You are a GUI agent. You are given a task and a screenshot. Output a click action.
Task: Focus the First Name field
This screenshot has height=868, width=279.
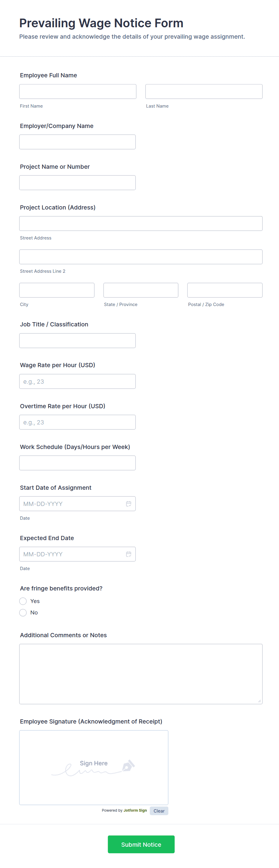pos(78,92)
